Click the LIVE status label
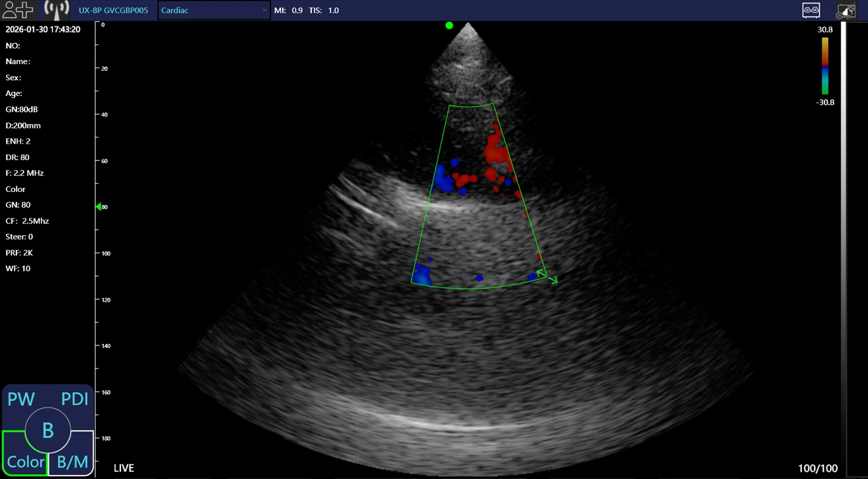This screenshot has height=479, width=868. [124, 468]
